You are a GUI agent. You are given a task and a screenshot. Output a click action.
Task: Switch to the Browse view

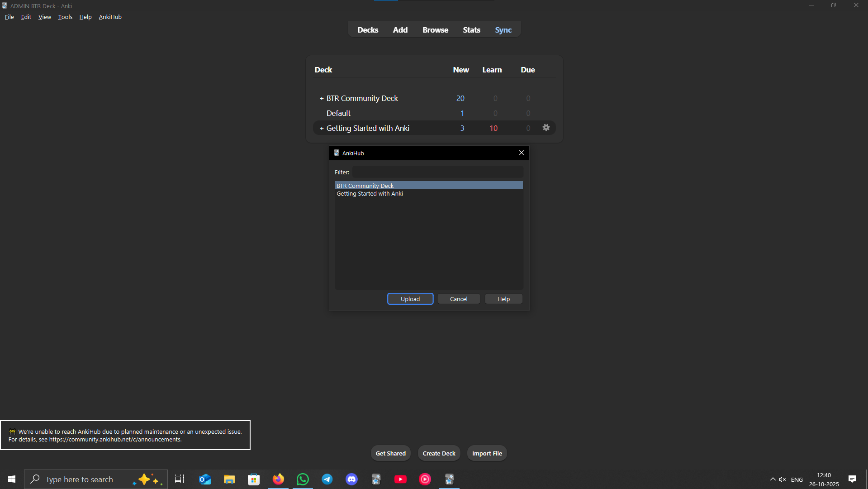(435, 30)
